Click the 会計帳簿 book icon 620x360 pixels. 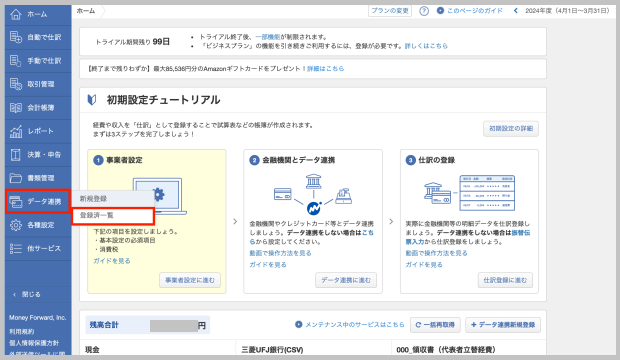tap(15, 108)
